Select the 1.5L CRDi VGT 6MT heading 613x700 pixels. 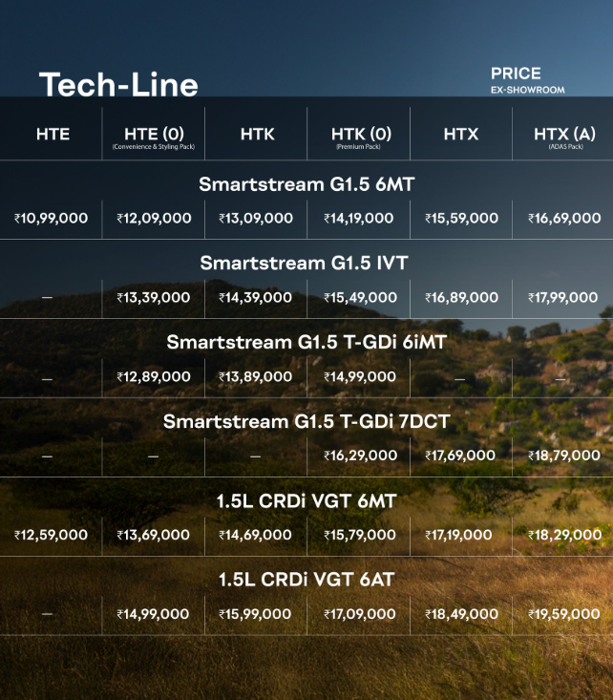pyautogui.click(x=306, y=500)
